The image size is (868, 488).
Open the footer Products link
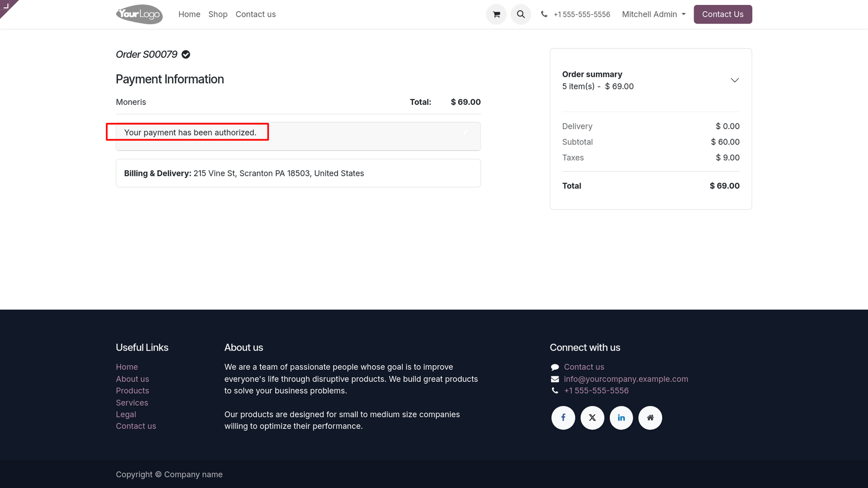132,391
